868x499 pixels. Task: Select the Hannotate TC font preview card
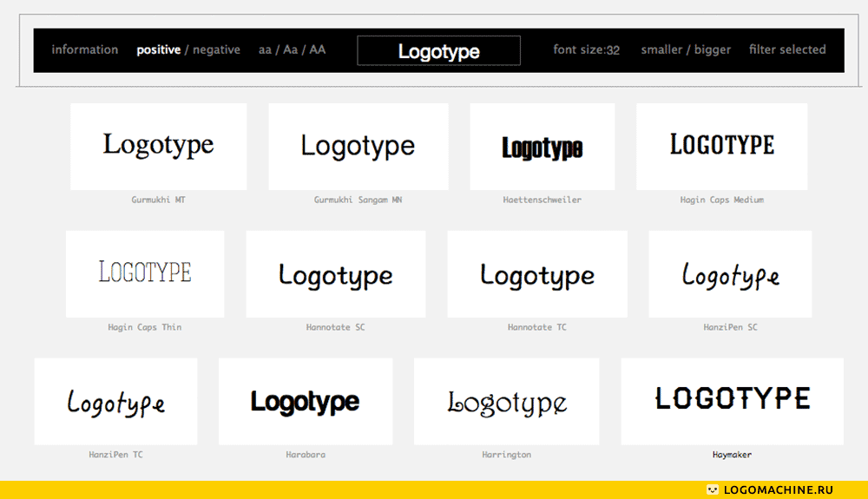(x=537, y=274)
